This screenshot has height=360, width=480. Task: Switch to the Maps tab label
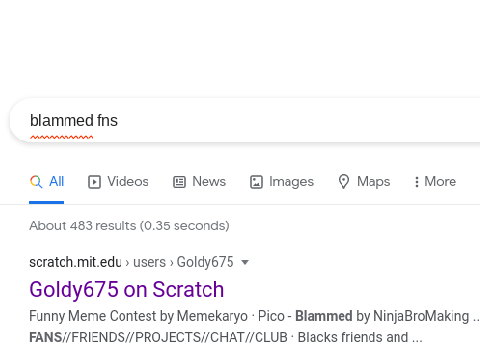pyautogui.click(x=373, y=182)
